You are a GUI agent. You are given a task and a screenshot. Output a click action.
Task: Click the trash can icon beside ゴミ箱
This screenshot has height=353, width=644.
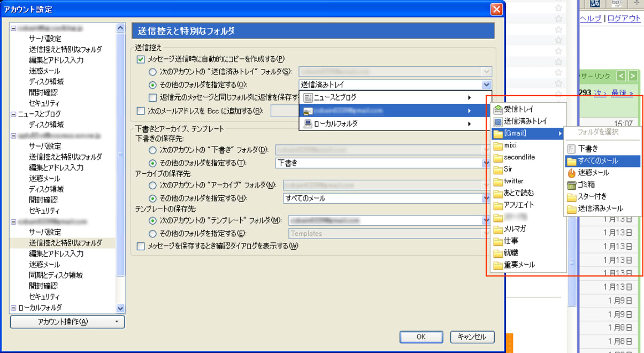[x=571, y=185]
